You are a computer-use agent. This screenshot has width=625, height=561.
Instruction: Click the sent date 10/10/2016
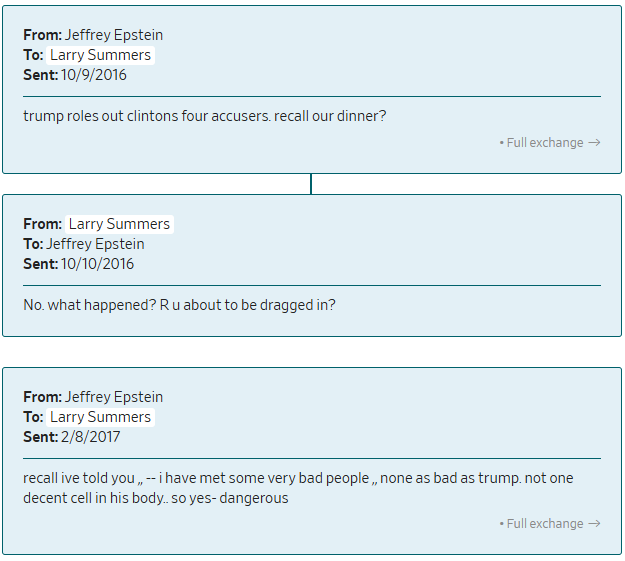[x=97, y=264]
